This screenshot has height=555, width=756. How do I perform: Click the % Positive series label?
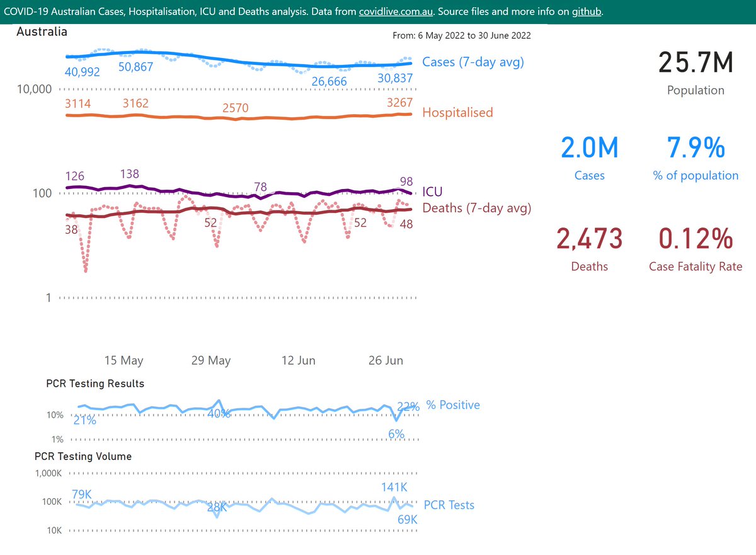click(x=453, y=405)
